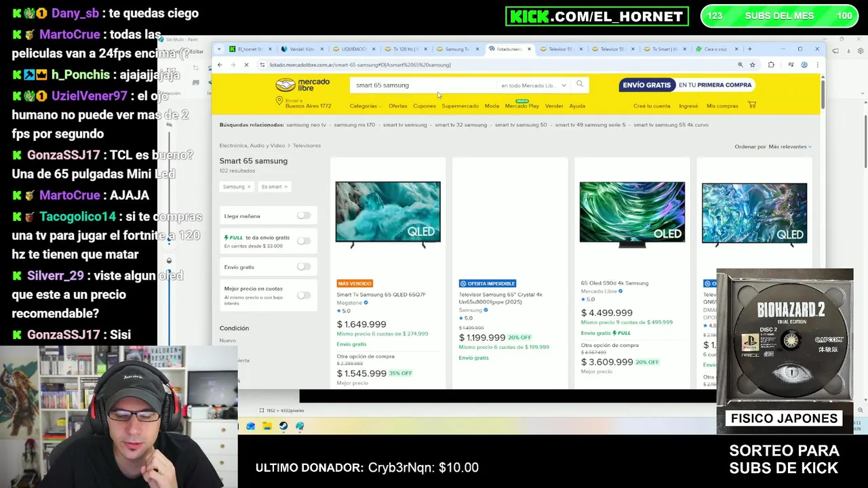Screen dimensions: 868x488
Task: Enable Mejor precio en cuotas switch
Action: 304,295
